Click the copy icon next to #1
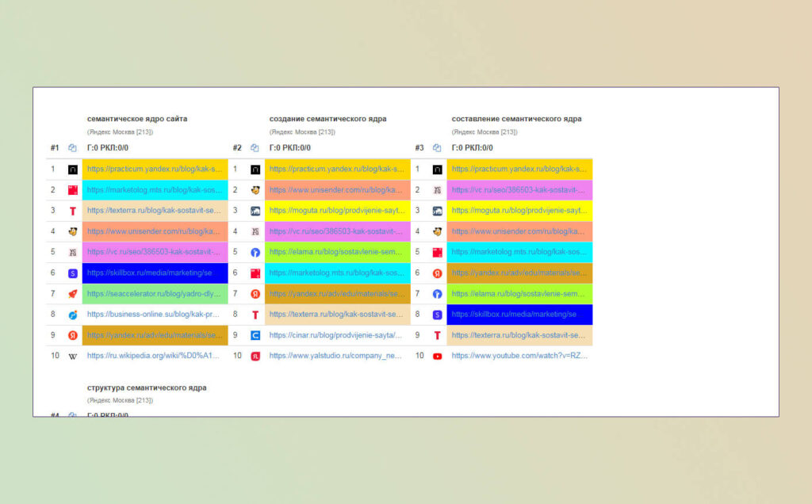The image size is (812, 504). pos(72,148)
